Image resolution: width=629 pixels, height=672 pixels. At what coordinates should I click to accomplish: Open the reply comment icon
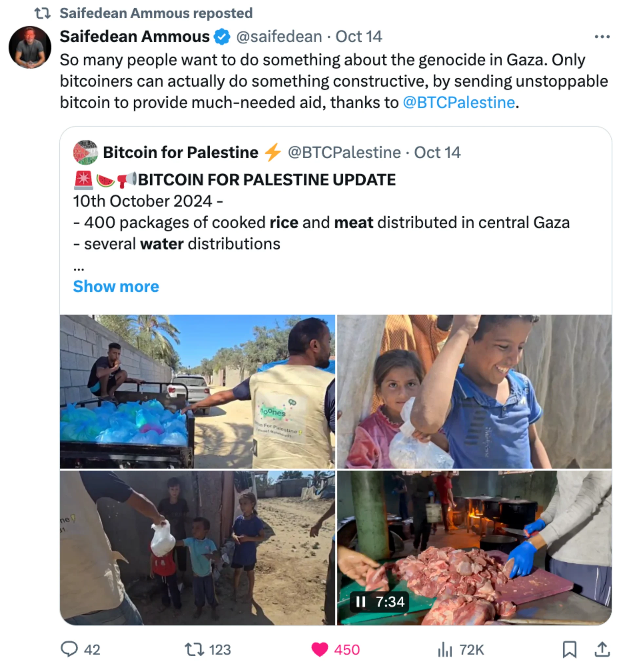(x=69, y=649)
